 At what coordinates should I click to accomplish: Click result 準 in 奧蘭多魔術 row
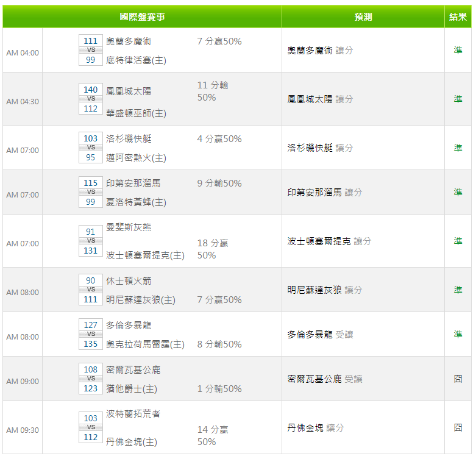[x=458, y=50]
